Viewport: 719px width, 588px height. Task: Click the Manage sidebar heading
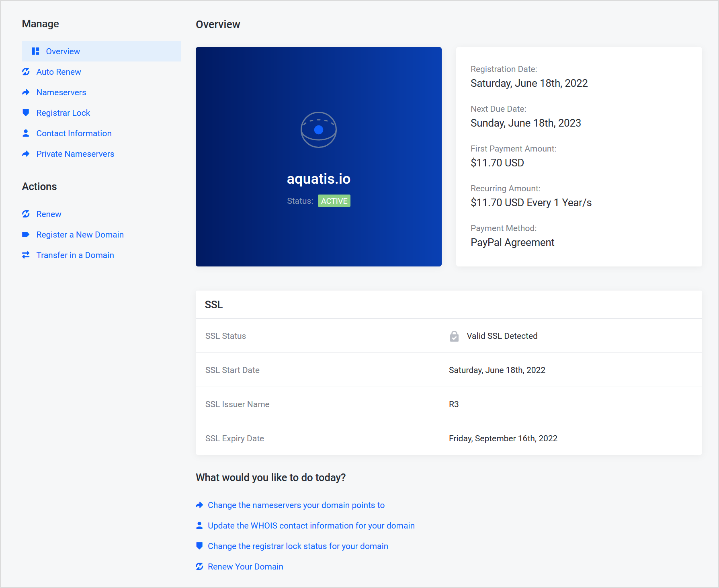tap(40, 24)
